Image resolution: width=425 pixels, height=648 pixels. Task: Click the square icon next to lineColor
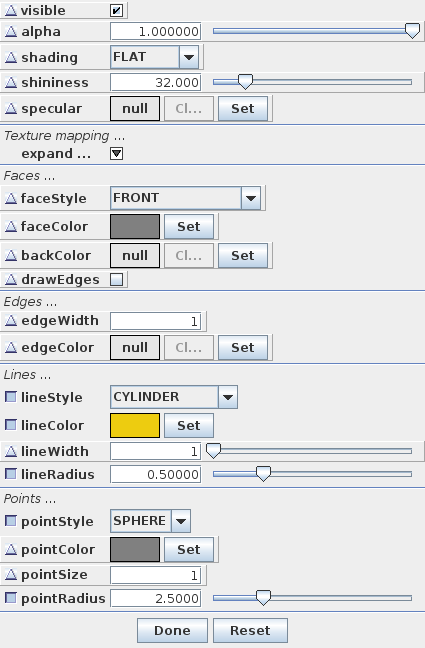(11, 425)
